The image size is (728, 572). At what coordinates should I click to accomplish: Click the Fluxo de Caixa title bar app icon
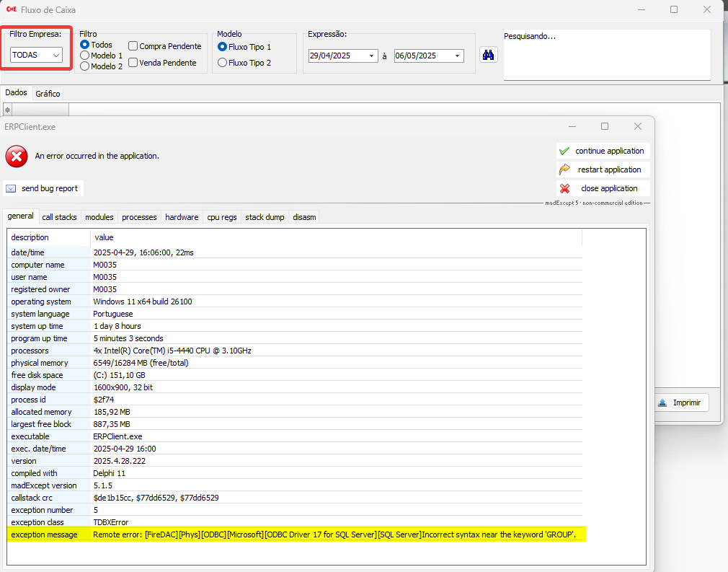point(11,10)
